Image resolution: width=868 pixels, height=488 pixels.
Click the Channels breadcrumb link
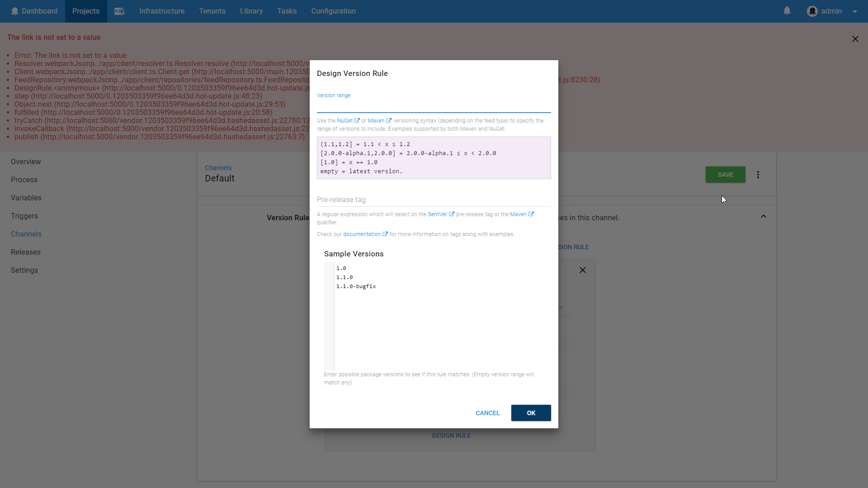tap(218, 168)
